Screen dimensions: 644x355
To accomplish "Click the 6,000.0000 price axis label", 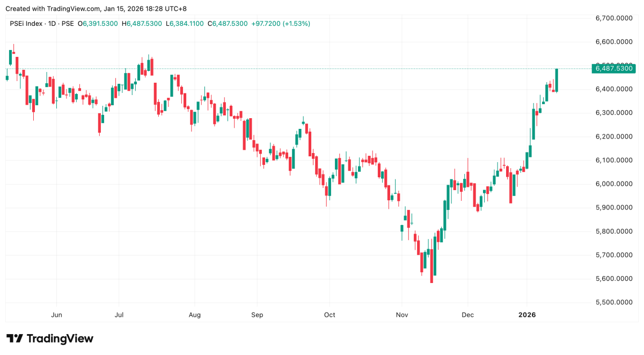I will (614, 184).
